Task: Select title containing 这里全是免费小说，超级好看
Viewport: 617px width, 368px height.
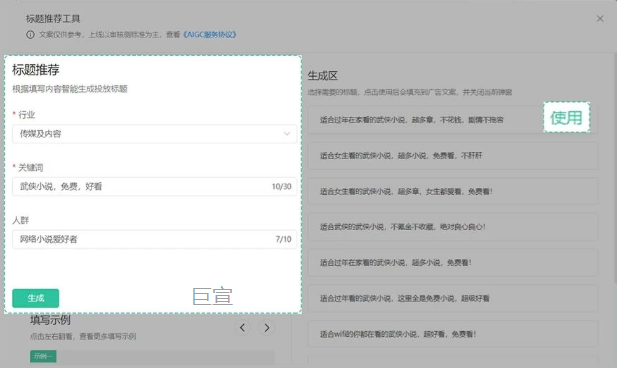Action: [x=453, y=298]
